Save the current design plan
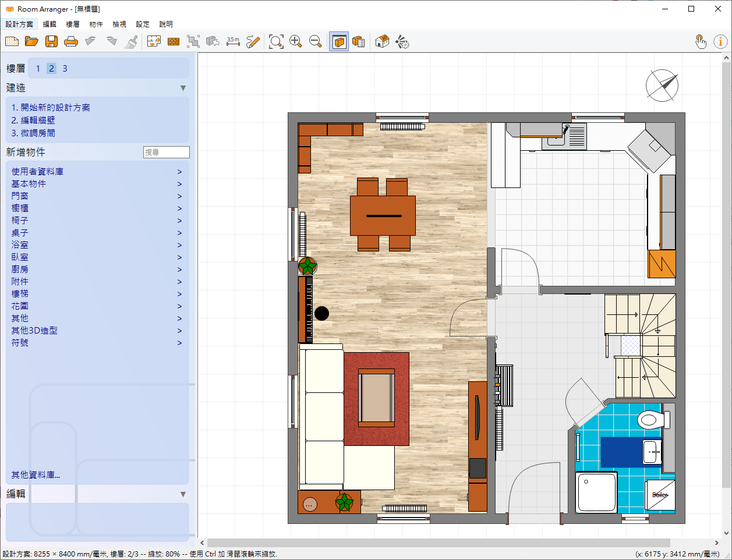 (52, 41)
